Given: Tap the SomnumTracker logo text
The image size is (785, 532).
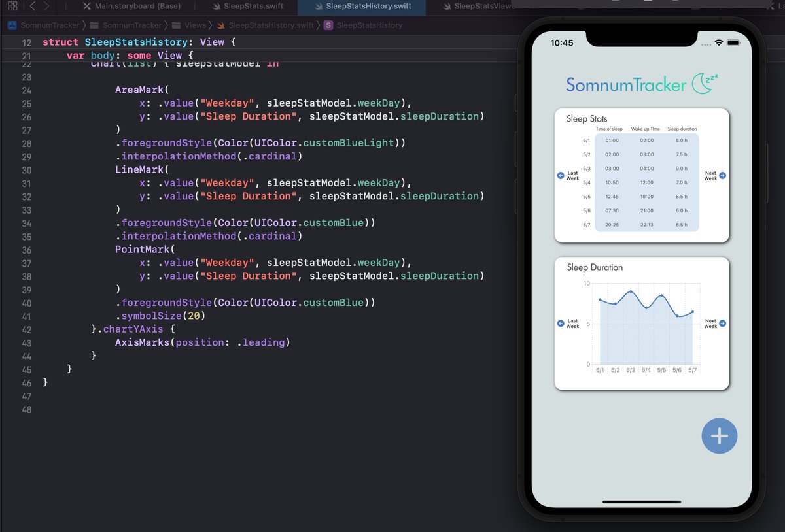Looking at the screenshot, I should pyautogui.click(x=626, y=84).
